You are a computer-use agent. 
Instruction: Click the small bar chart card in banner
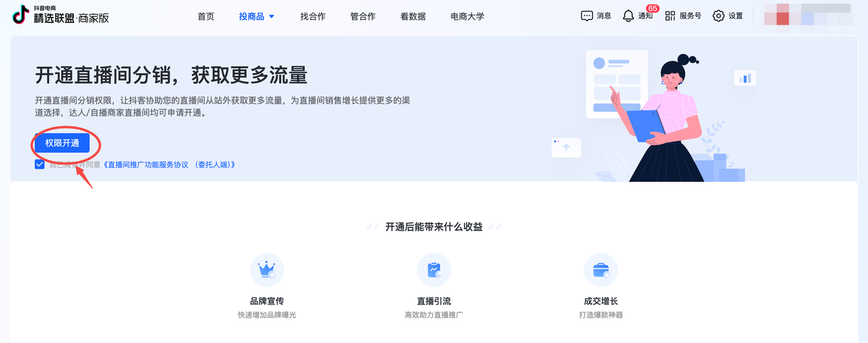click(745, 78)
